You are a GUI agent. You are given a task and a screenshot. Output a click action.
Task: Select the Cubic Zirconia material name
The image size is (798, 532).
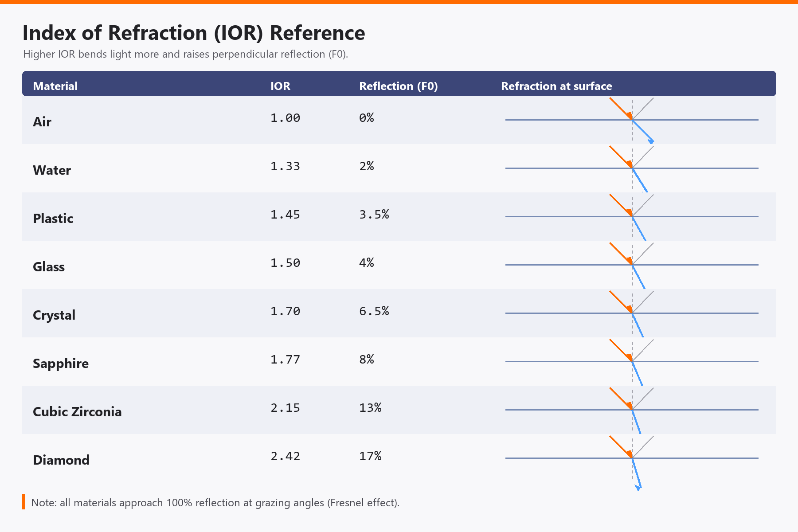[x=77, y=412]
